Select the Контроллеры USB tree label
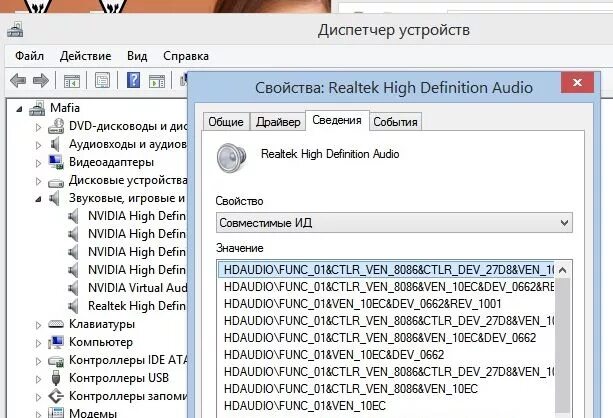 [x=119, y=378]
